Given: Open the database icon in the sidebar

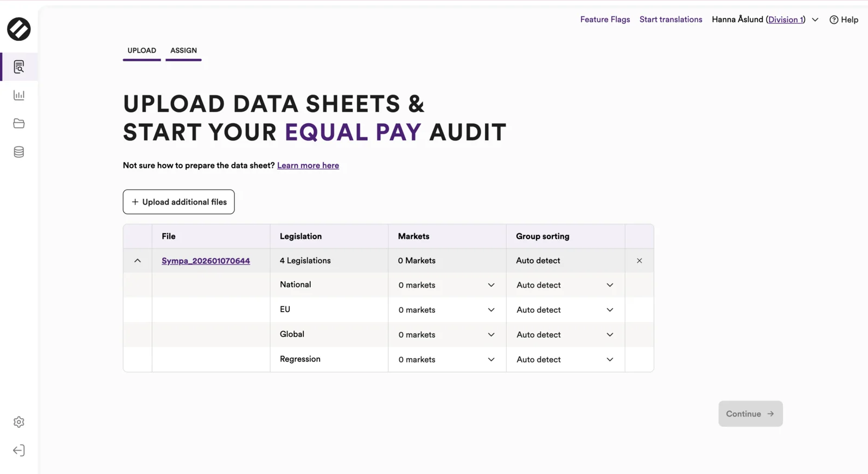Looking at the screenshot, I should click(x=19, y=152).
